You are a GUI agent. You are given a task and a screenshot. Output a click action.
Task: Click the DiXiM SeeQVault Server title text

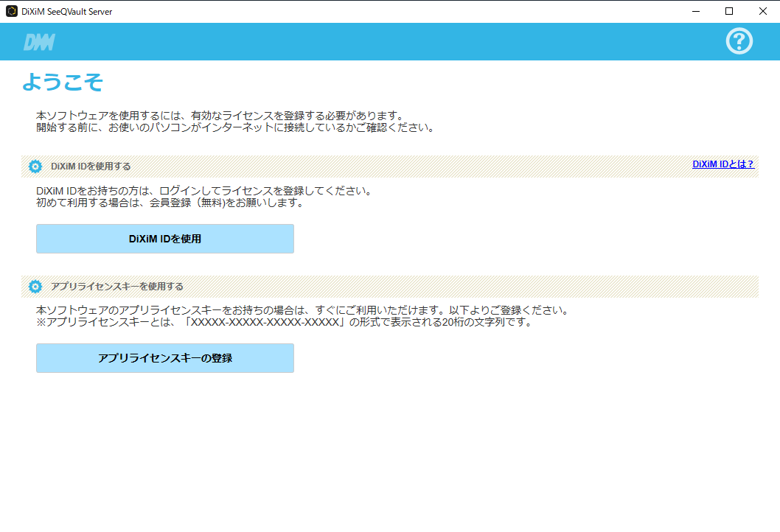coord(67,12)
